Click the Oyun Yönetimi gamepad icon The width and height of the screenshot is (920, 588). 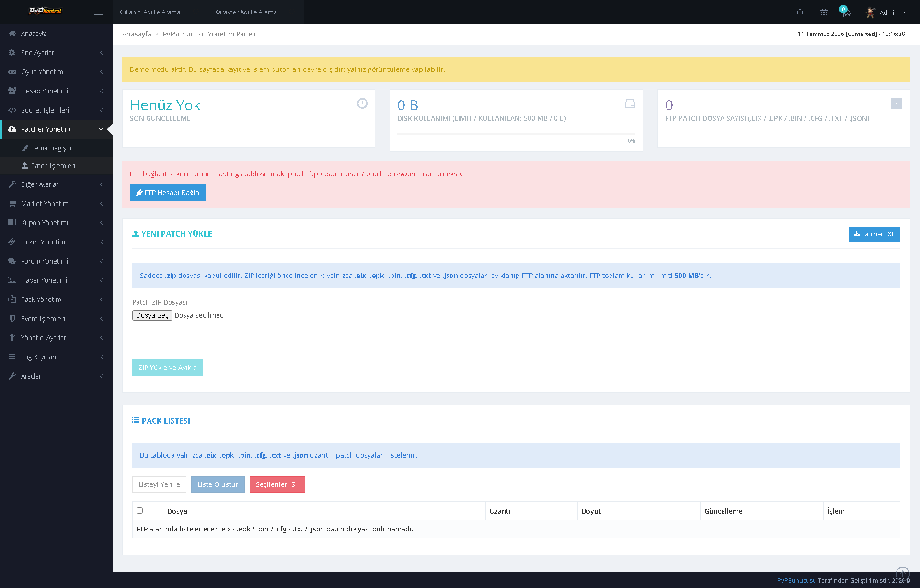tap(12, 72)
